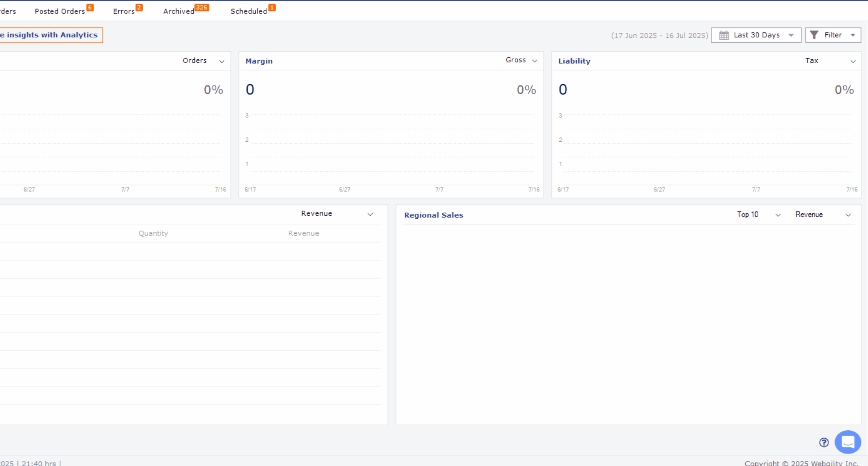The height and width of the screenshot is (466, 868).
Task: Click the funnel filter icon
Action: click(814, 35)
